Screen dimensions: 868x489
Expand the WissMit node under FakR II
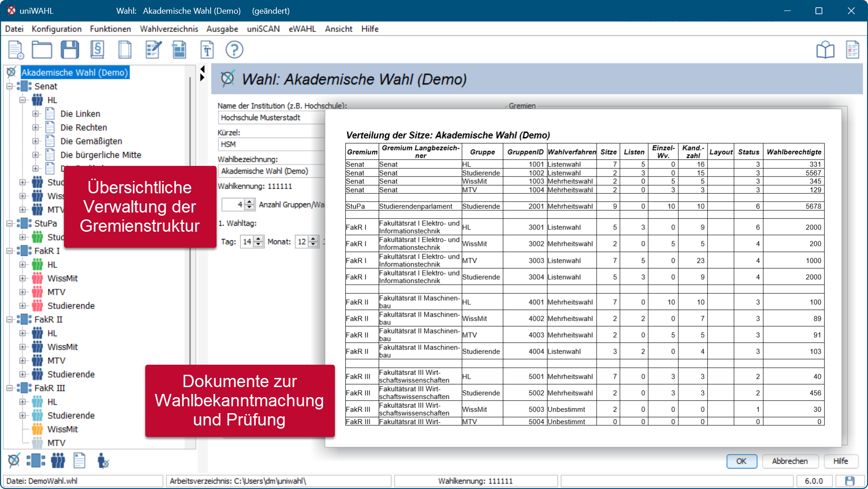22,346
